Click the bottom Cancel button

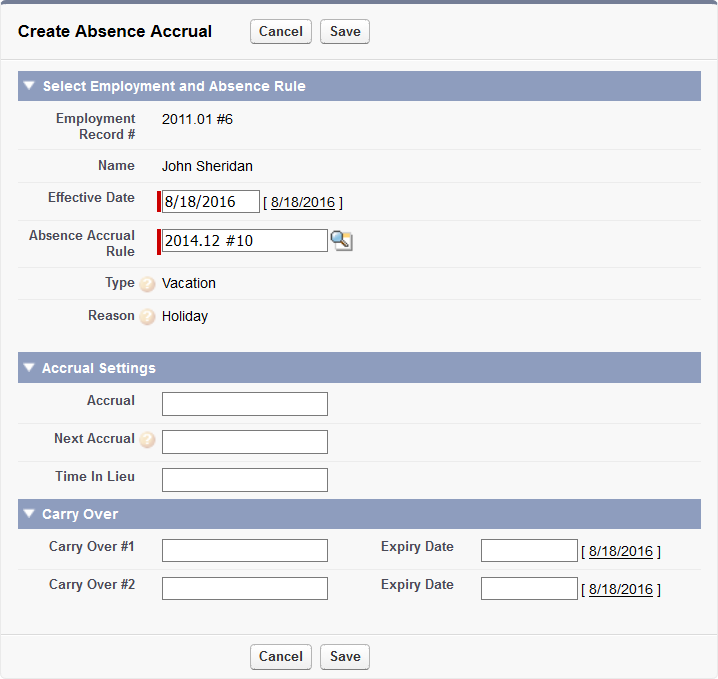pyautogui.click(x=281, y=656)
